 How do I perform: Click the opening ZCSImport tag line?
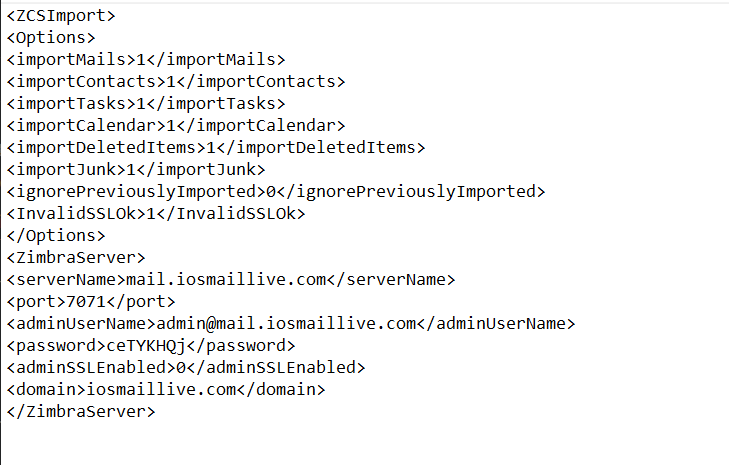point(60,16)
